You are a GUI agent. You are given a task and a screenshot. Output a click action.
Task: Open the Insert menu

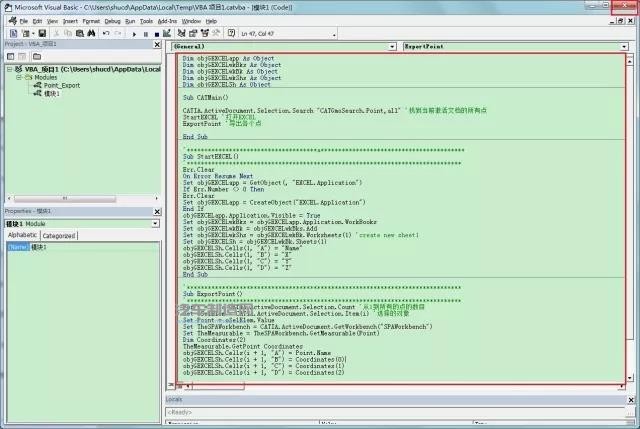(x=70, y=21)
